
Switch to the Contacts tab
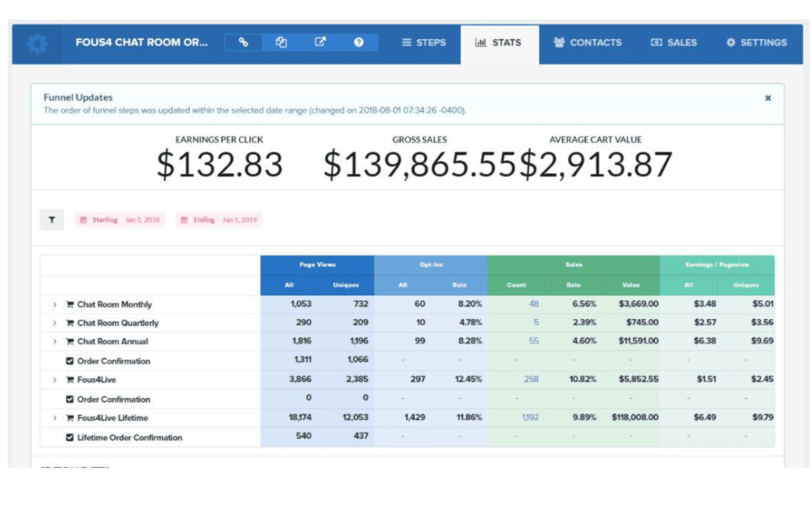(588, 43)
